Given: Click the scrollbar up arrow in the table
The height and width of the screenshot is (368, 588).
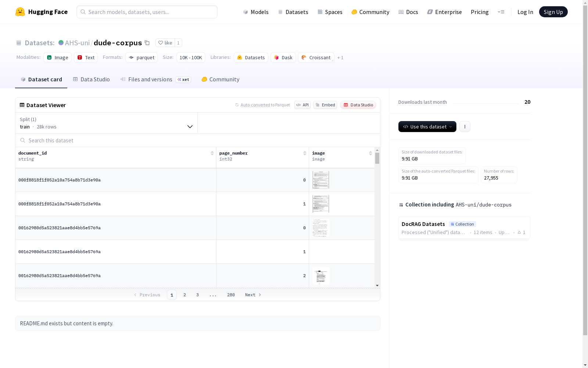Looking at the screenshot, I should click(377, 150).
